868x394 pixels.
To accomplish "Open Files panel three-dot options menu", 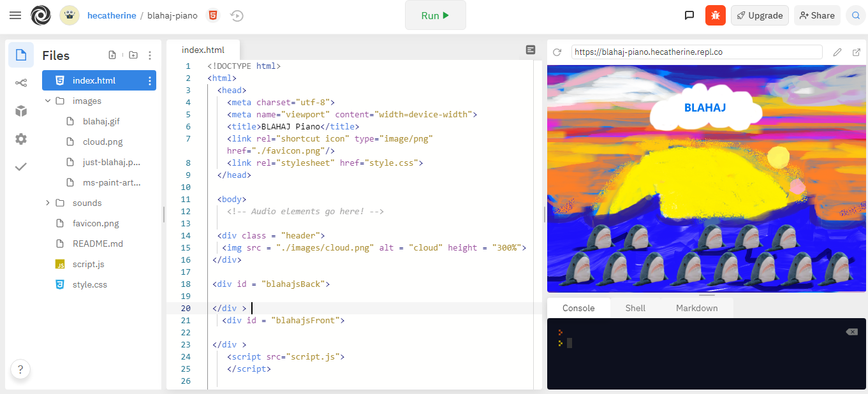I will coord(150,55).
